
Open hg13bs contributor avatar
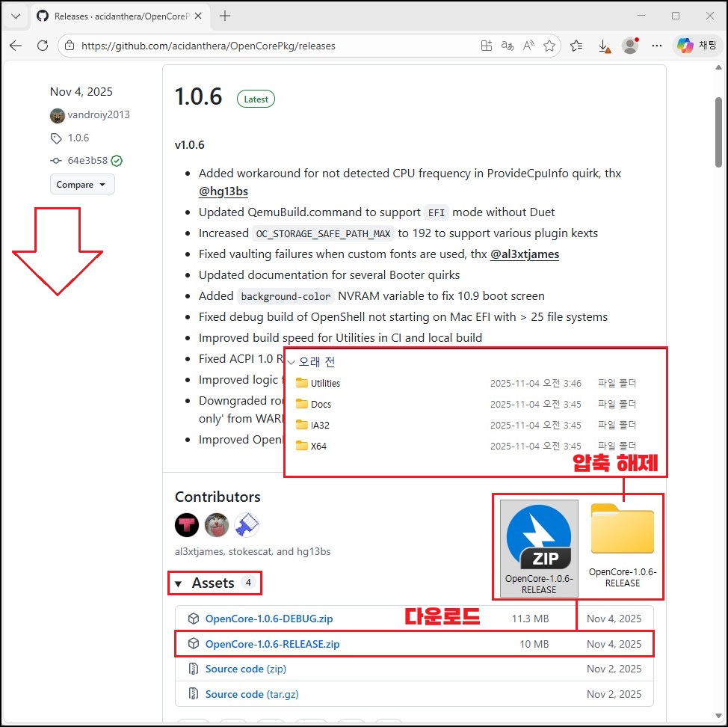(x=246, y=525)
